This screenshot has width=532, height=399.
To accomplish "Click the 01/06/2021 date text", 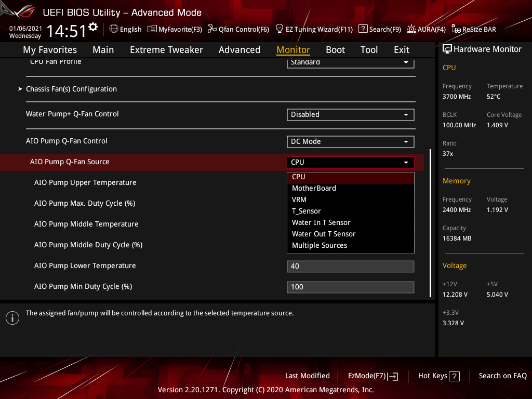I will (x=25, y=29).
